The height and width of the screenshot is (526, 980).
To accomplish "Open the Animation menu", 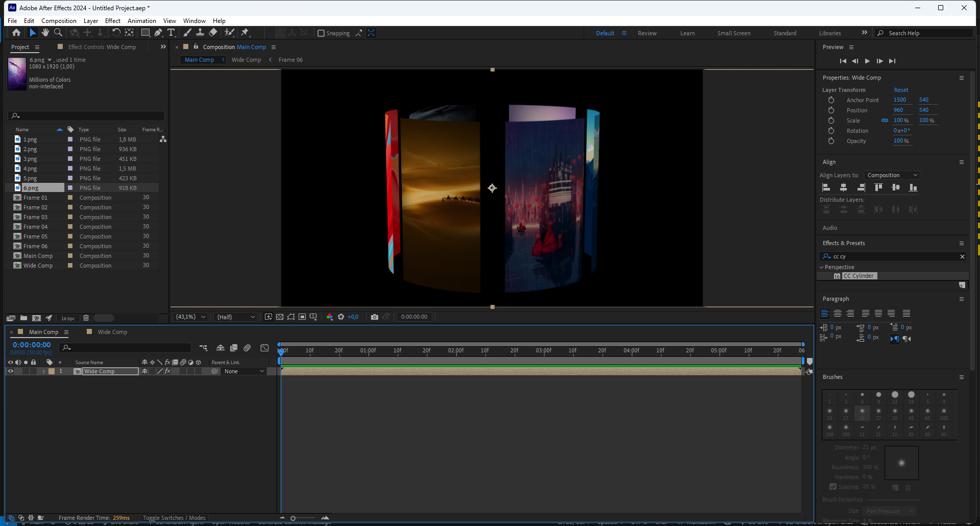I will click(141, 21).
